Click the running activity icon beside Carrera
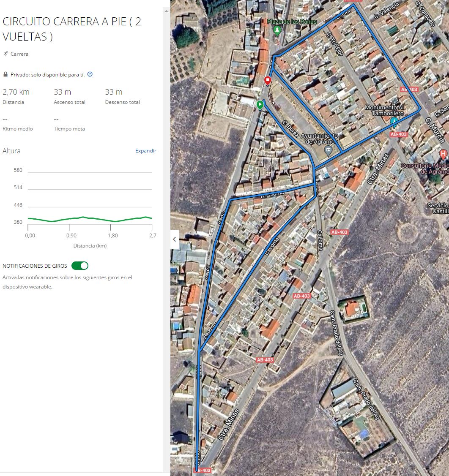 click(5, 54)
